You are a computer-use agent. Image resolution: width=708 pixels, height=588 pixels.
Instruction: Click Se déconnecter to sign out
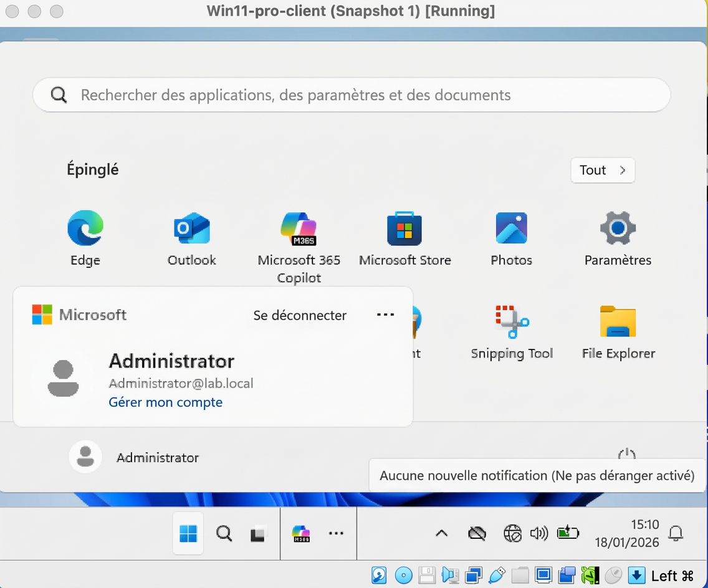300,315
